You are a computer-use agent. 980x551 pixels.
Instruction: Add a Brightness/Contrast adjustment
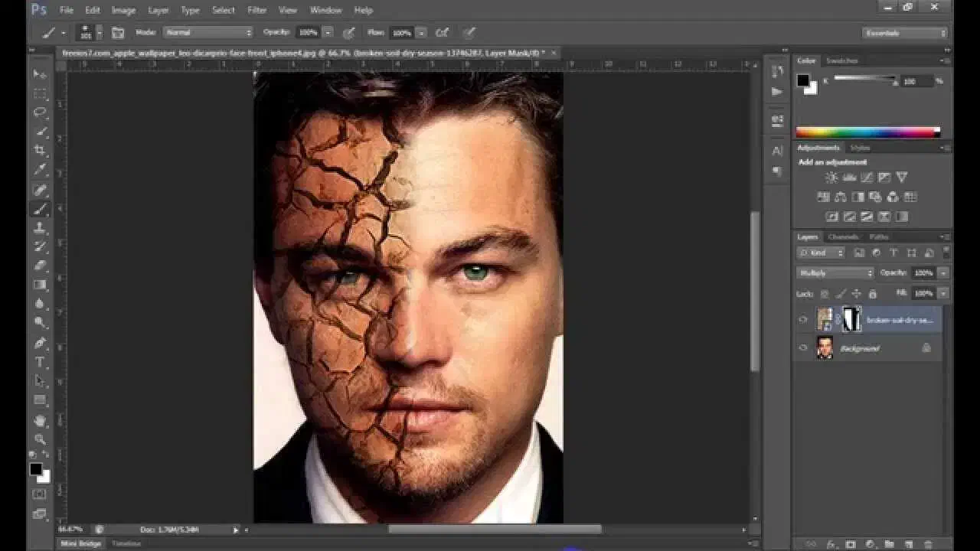831,178
